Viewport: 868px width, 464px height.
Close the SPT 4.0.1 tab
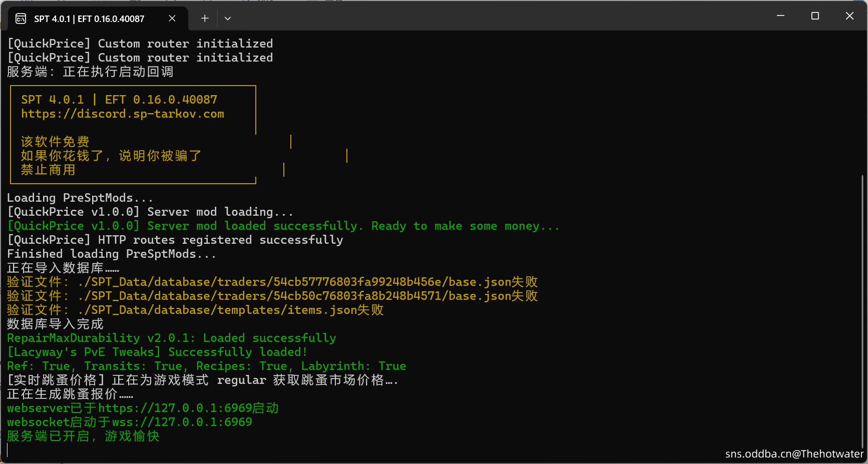172,19
